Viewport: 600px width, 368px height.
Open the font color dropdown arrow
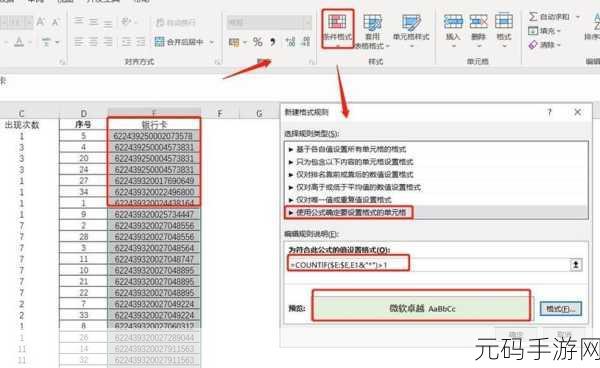tap(30, 42)
